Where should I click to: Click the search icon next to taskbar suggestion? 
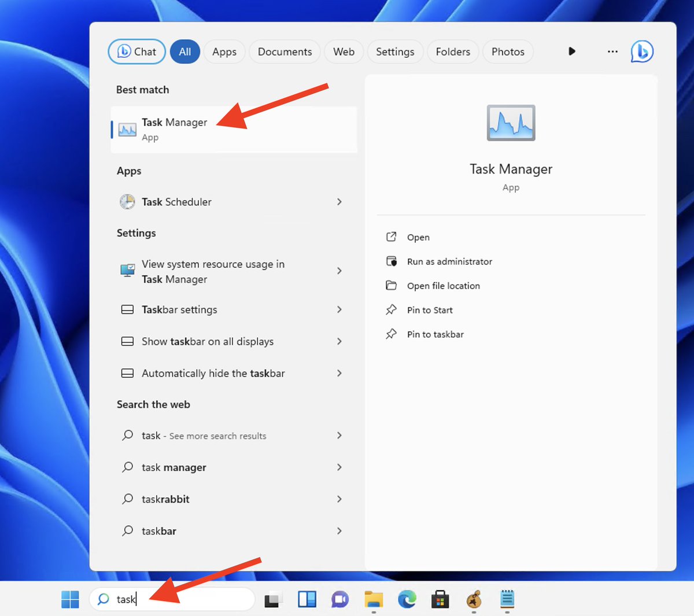click(127, 530)
